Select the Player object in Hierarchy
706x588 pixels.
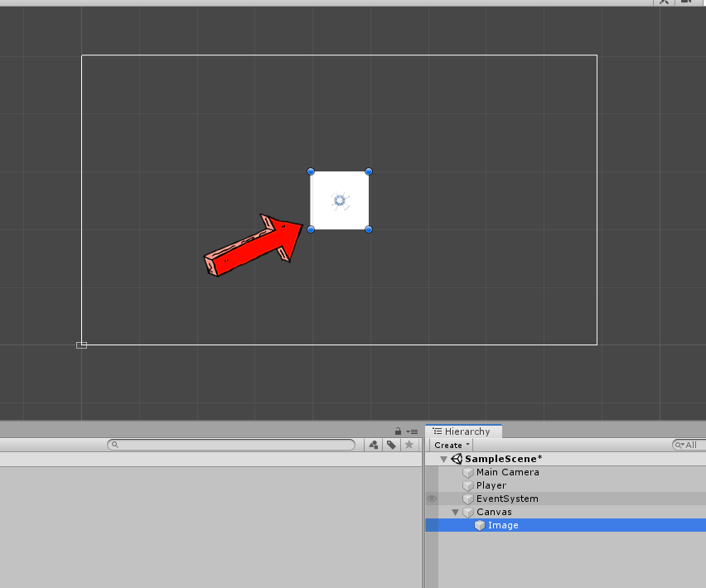pos(491,485)
